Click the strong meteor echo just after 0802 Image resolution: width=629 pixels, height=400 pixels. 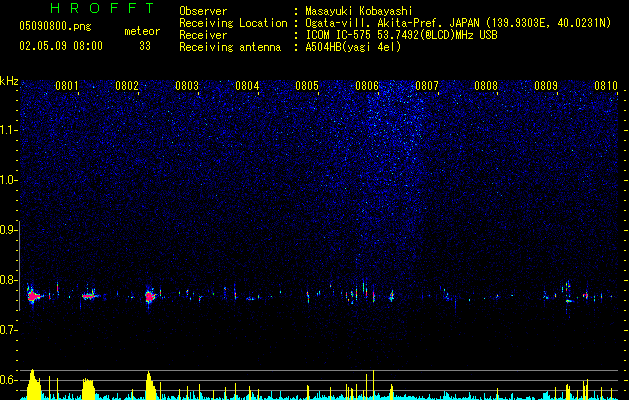point(150,296)
